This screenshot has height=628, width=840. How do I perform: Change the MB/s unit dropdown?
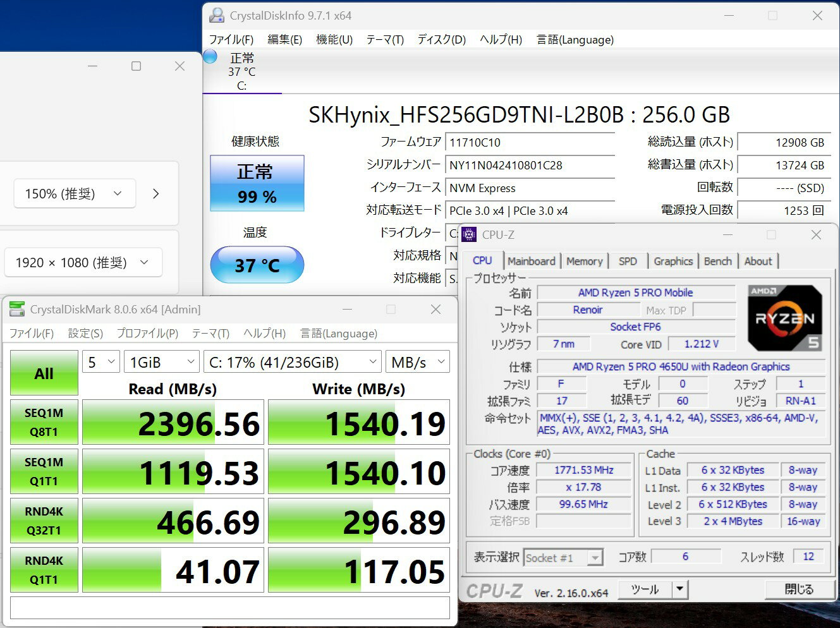(417, 362)
